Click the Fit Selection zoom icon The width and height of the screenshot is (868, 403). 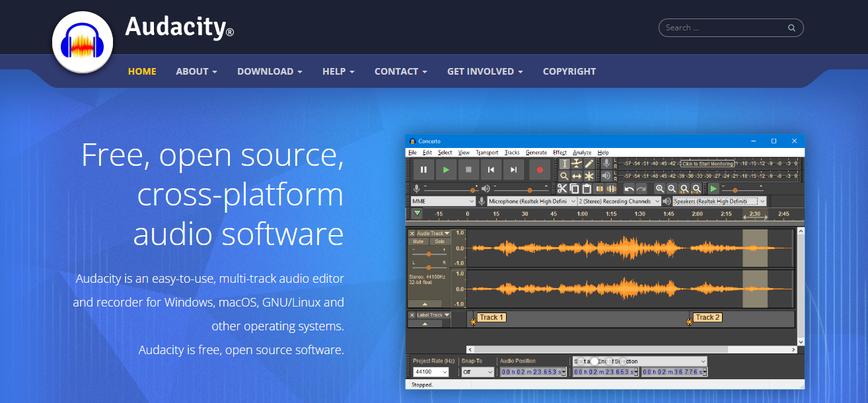click(684, 189)
